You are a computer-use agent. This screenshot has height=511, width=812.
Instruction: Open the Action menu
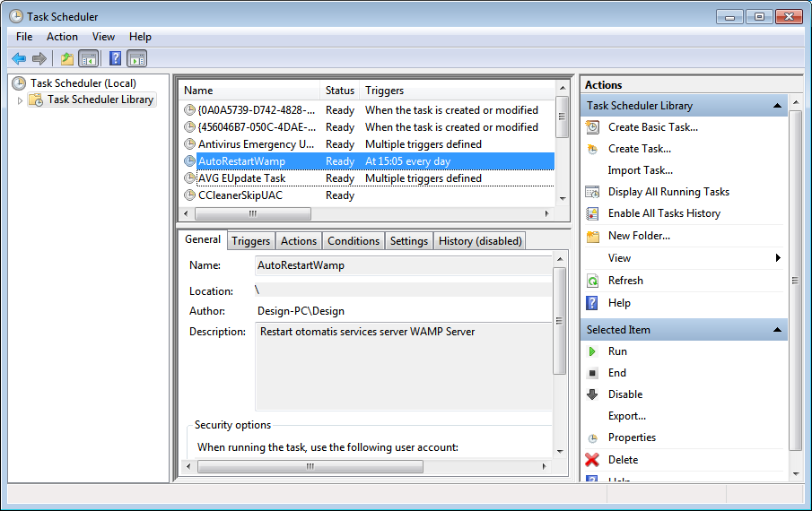(x=62, y=37)
